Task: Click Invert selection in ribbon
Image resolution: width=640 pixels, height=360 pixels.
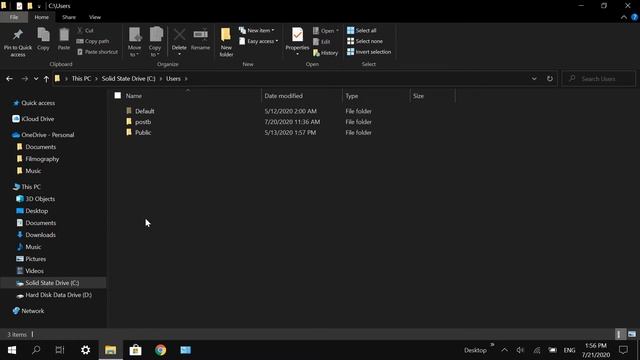Action: point(369,52)
